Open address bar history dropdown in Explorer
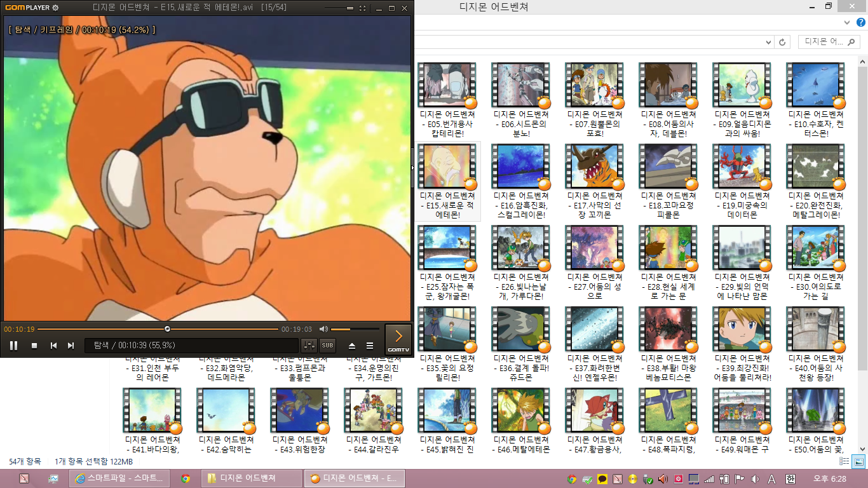The image size is (868, 488). [768, 42]
